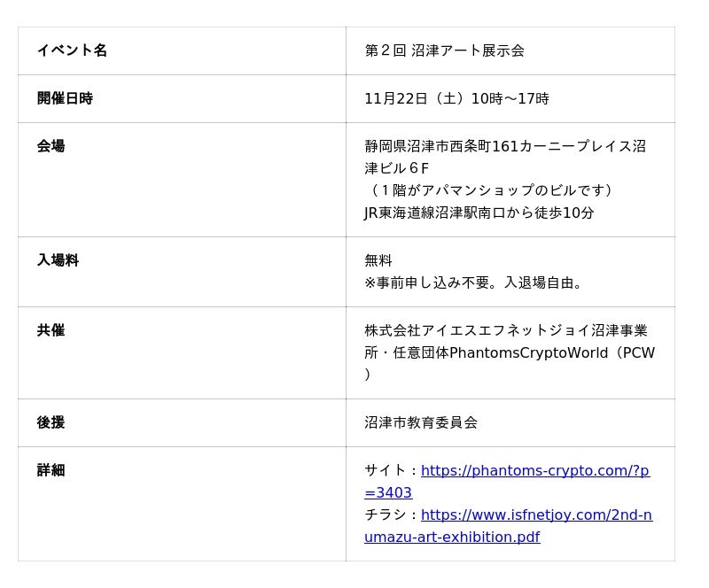The width and height of the screenshot is (709, 588).
Task: Select the 詳細 row label
Action: (x=51, y=470)
